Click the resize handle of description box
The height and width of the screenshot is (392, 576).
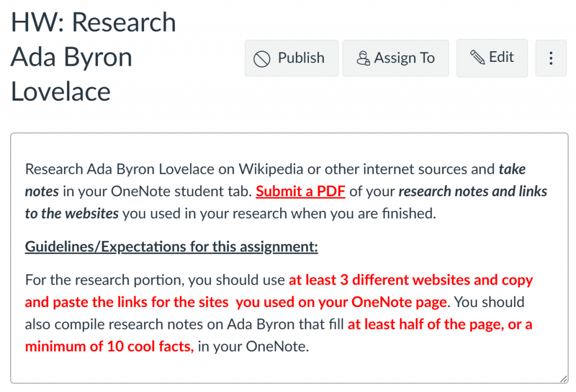(x=563, y=379)
